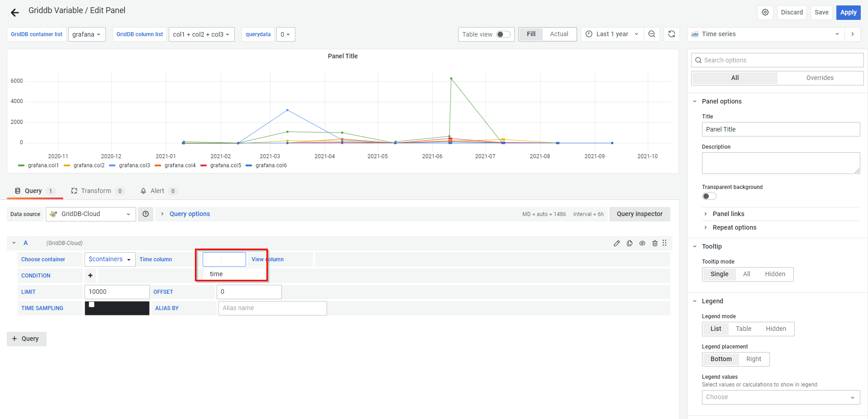Open the Time series visualization picker

click(x=765, y=34)
